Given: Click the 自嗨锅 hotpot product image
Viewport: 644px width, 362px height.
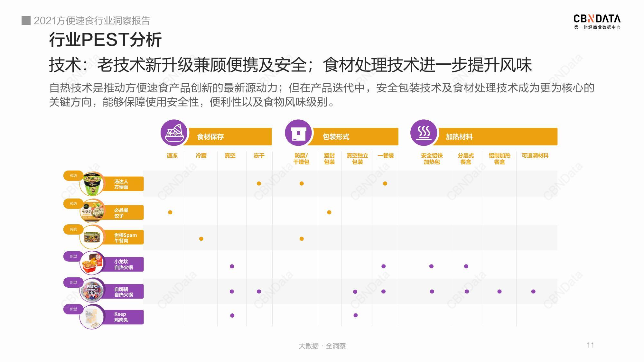Looking at the screenshot, I should click(92, 291).
